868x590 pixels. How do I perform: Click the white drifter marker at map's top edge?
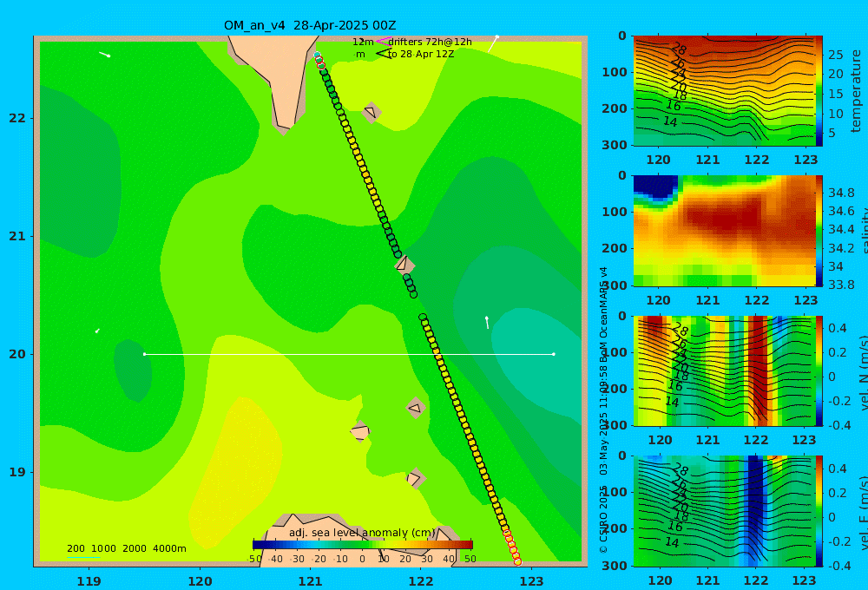point(493,43)
